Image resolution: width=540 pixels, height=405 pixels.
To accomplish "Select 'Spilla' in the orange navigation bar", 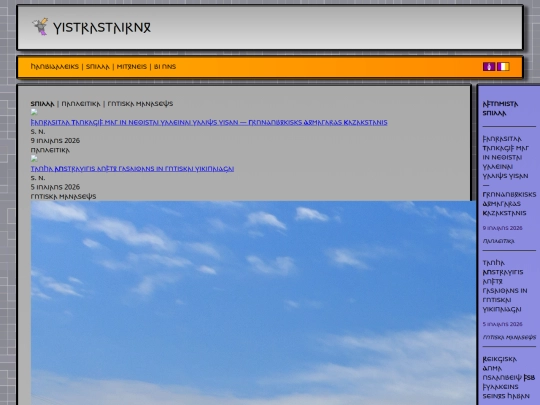I will pos(97,67).
